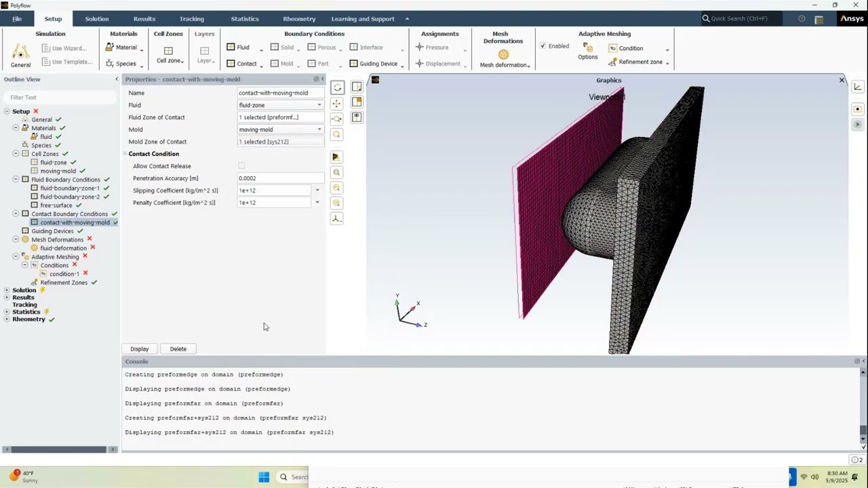
Task: Add a Fluid boundary condition
Action: (x=239, y=47)
